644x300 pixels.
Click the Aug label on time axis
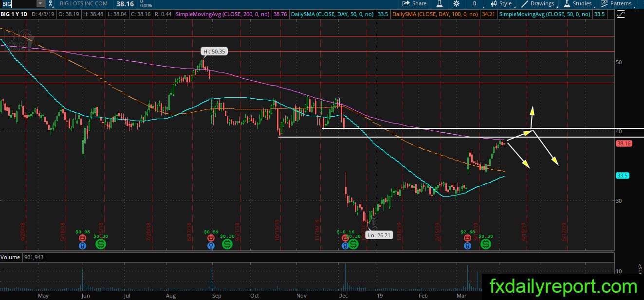click(171, 296)
